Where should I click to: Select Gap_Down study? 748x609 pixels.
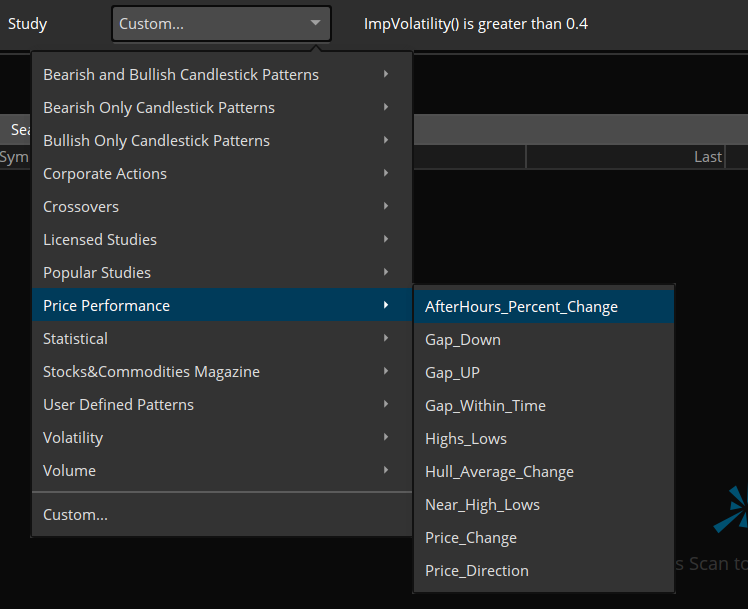pyautogui.click(x=544, y=340)
